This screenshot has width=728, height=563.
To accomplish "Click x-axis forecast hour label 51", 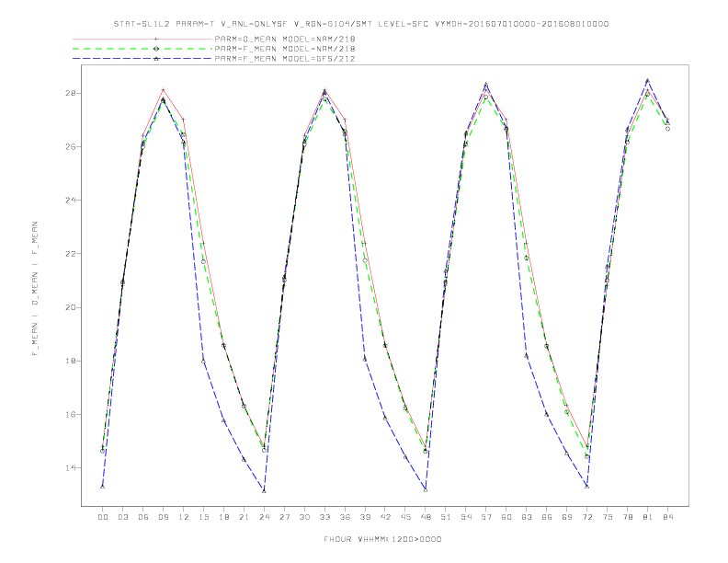I will tap(446, 517).
